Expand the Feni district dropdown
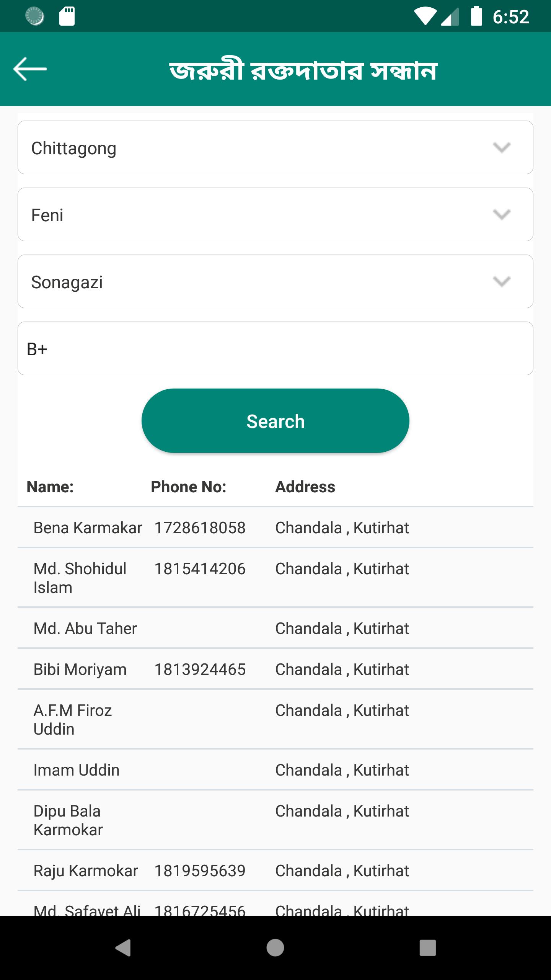The image size is (551, 980). pos(275,215)
